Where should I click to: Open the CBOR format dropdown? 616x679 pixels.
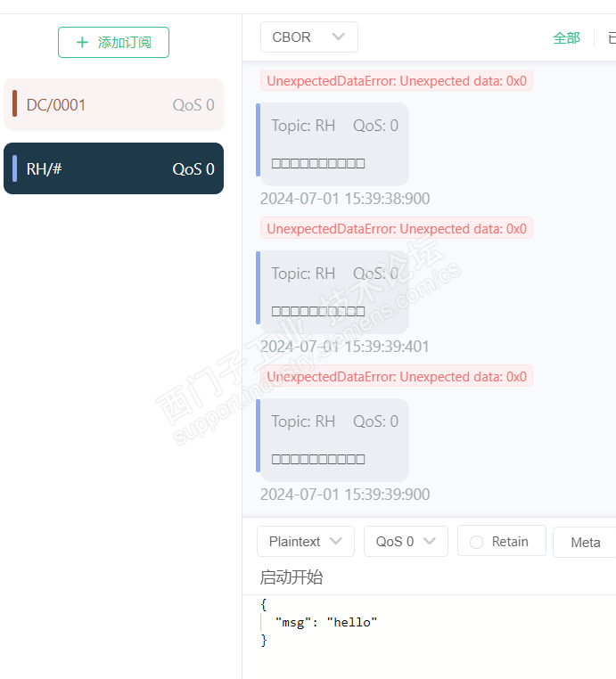pos(308,37)
